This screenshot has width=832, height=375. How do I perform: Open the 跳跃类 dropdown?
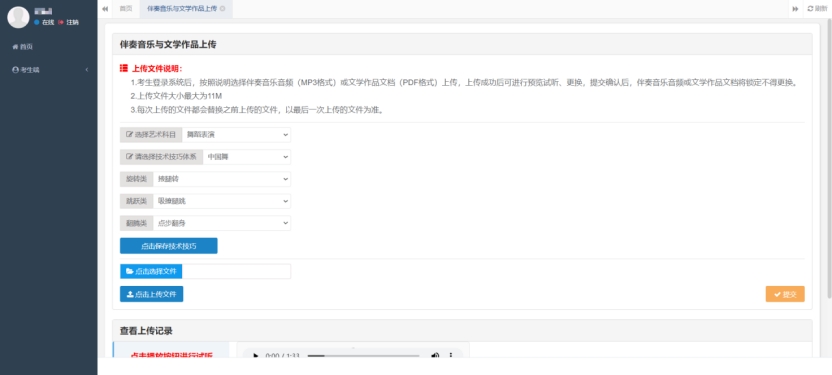pyautogui.click(x=222, y=201)
